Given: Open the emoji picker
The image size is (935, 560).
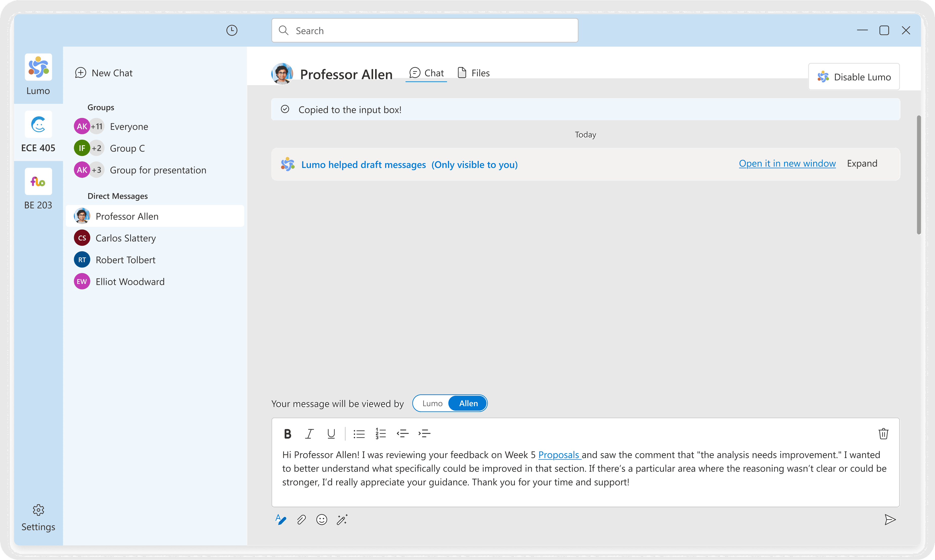Looking at the screenshot, I should (x=322, y=520).
